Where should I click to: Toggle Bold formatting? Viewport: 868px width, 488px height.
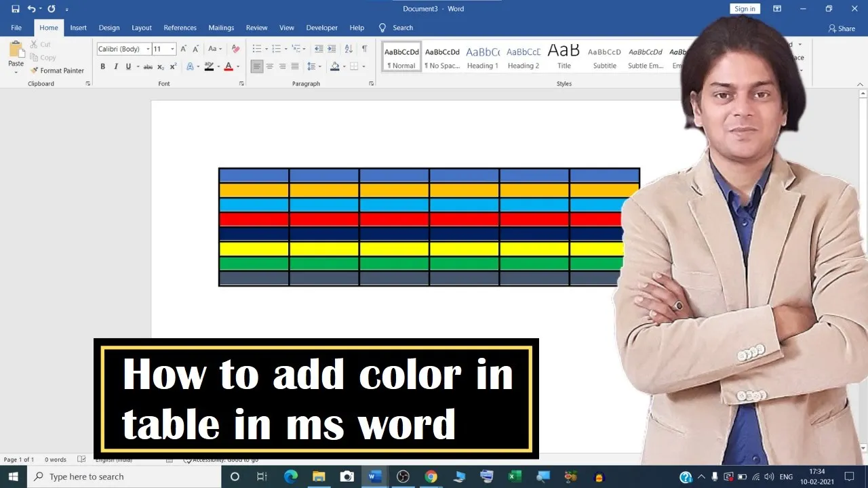pyautogui.click(x=103, y=66)
